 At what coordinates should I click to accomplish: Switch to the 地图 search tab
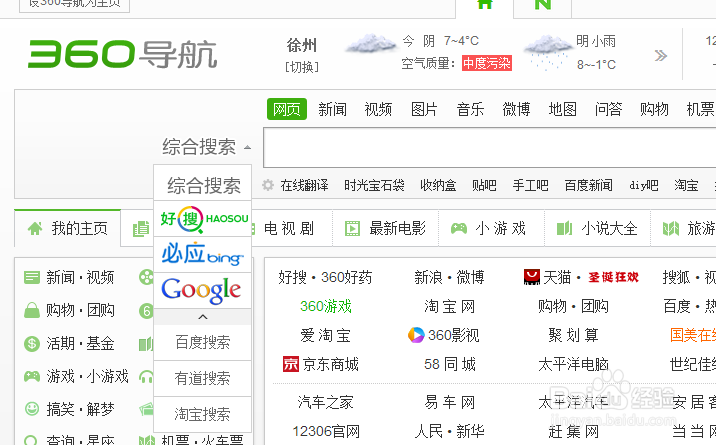click(x=563, y=109)
